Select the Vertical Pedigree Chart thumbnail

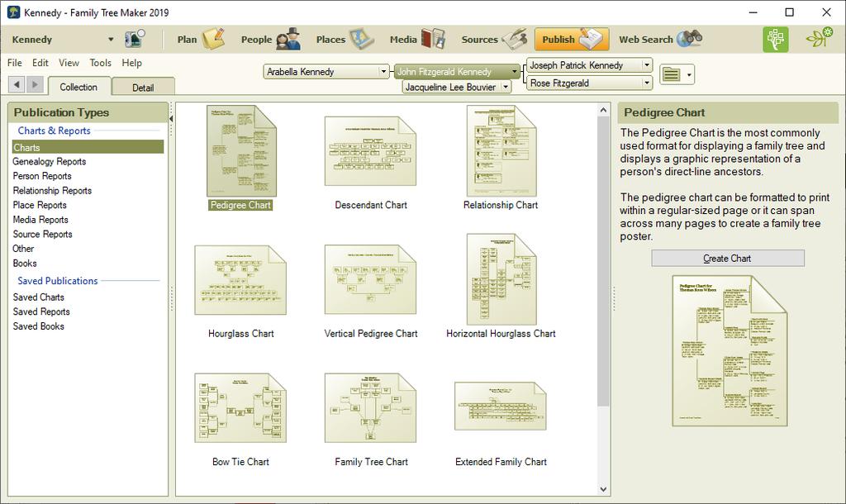coord(370,279)
